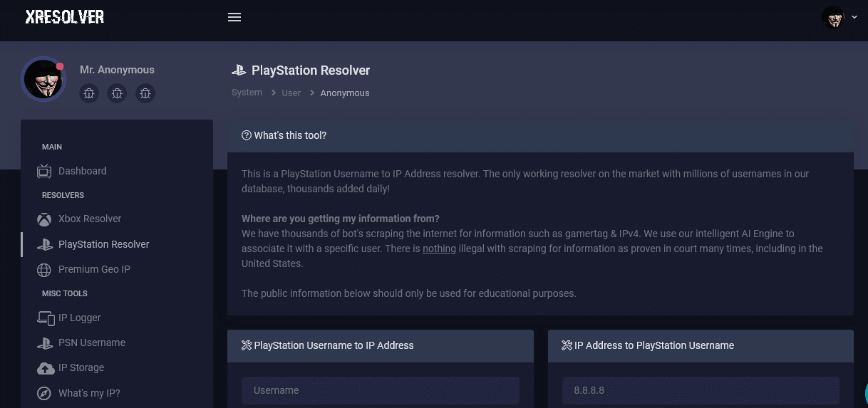The height and width of the screenshot is (408, 868).
Task: Click the third bug icon under Mr. Anonymous
Action: pos(145,93)
